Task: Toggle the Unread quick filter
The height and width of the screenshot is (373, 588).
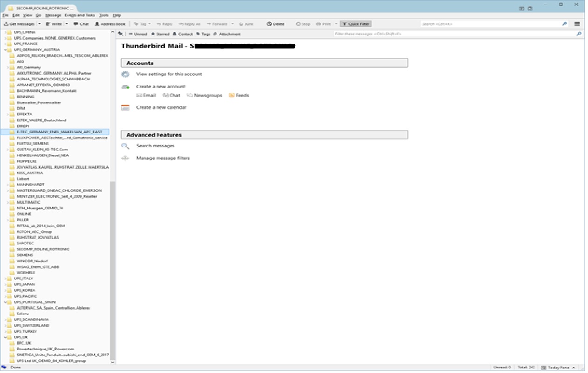Action: (x=138, y=34)
